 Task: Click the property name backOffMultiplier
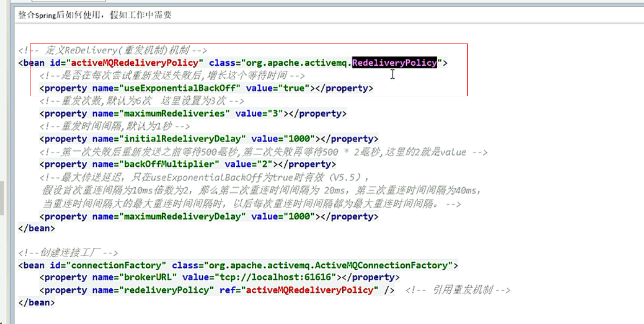[169, 164]
